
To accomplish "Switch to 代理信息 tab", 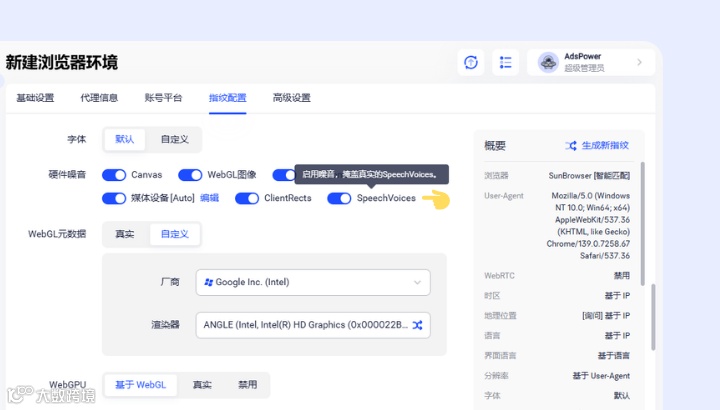I will [99, 98].
